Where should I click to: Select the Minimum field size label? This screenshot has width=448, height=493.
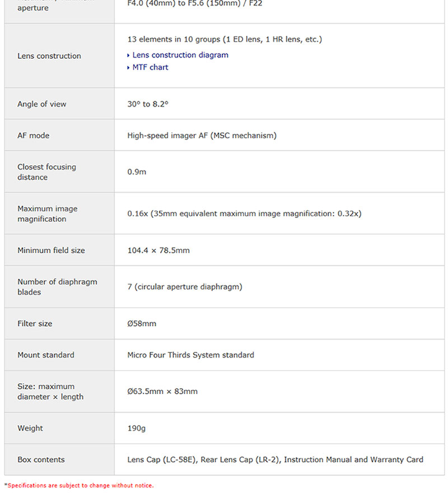pos(51,250)
